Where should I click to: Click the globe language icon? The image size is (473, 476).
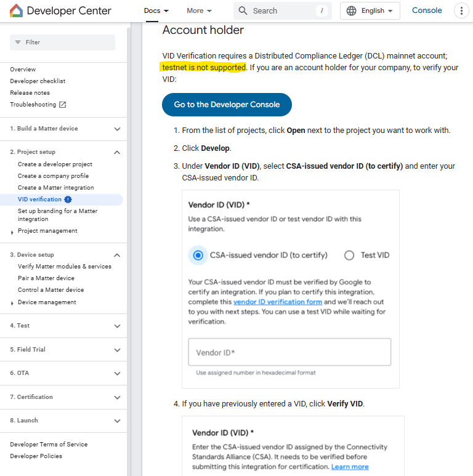[352, 10]
